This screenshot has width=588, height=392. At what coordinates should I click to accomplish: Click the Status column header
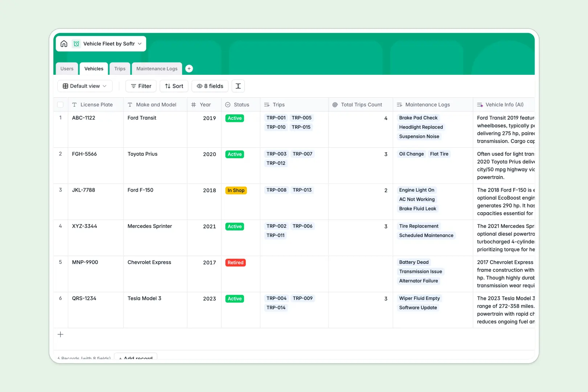pyautogui.click(x=241, y=105)
